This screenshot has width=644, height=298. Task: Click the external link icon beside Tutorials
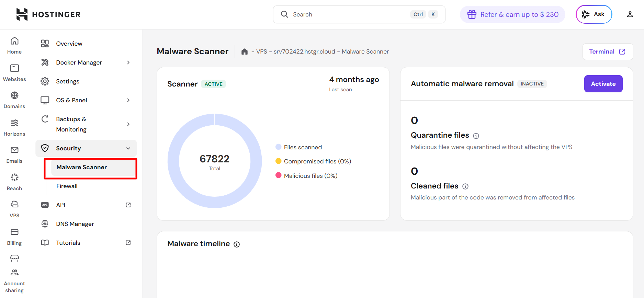pyautogui.click(x=128, y=243)
